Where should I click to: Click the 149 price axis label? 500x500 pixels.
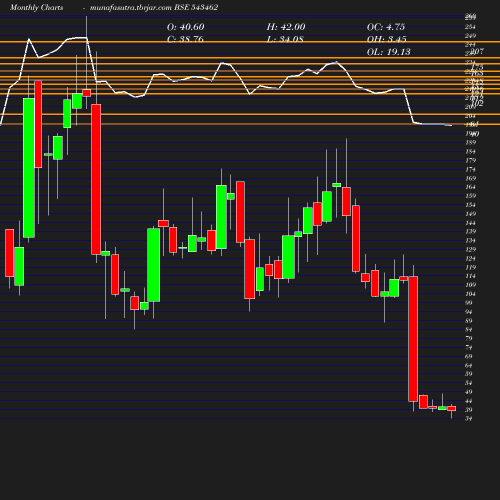pyautogui.click(x=470, y=214)
